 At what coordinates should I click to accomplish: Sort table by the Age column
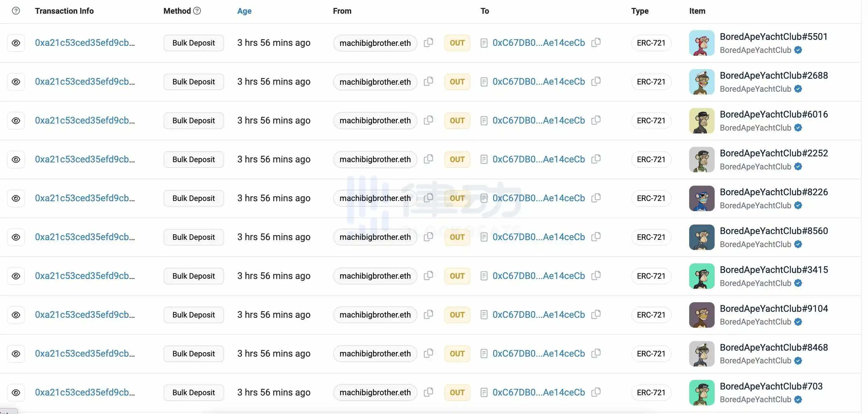coord(244,11)
